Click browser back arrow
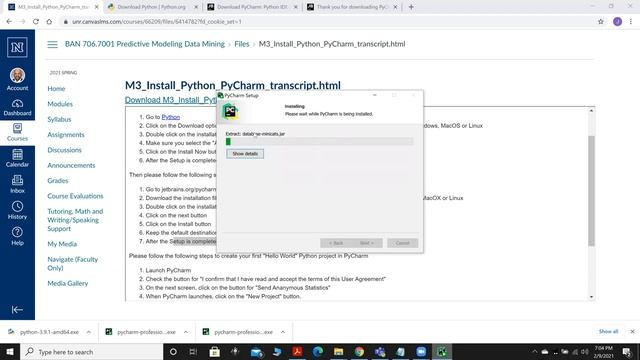The height and width of the screenshot is (360, 640). [9, 22]
